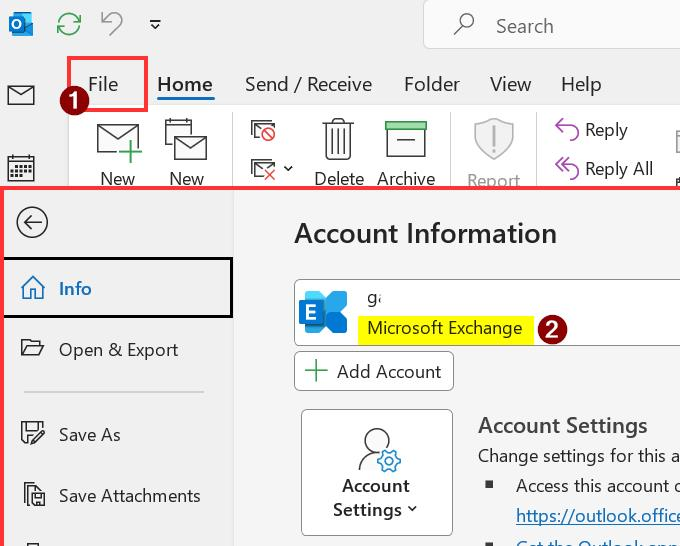Viewport: 680px width, 546px height.
Task: Click the back arrow in File menu
Action: point(32,222)
